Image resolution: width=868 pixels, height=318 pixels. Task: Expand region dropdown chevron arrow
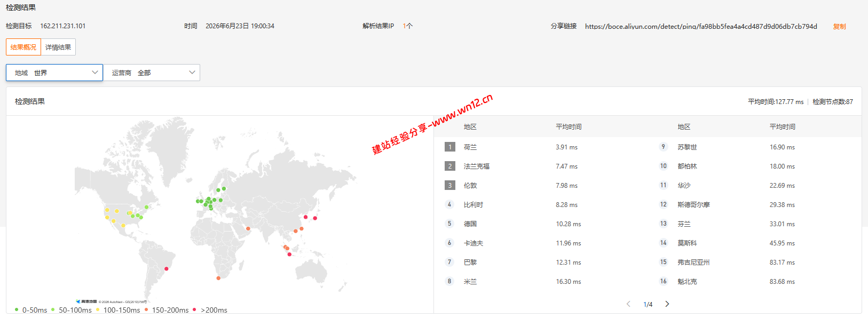click(95, 72)
